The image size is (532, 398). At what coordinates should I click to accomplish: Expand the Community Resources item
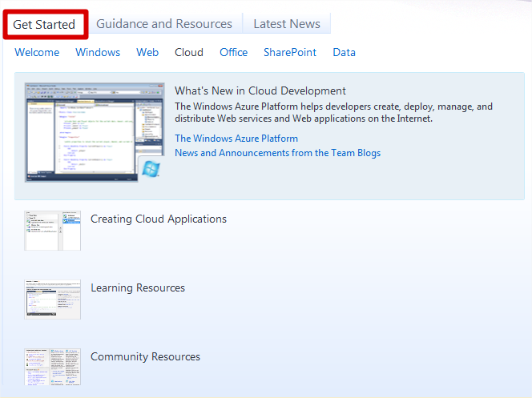[x=145, y=357]
